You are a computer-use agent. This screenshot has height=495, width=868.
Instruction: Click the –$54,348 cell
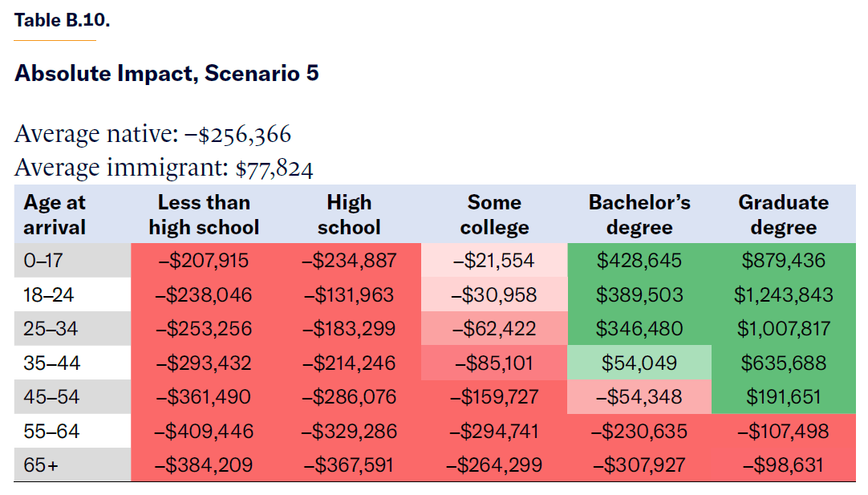tap(639, 397)
